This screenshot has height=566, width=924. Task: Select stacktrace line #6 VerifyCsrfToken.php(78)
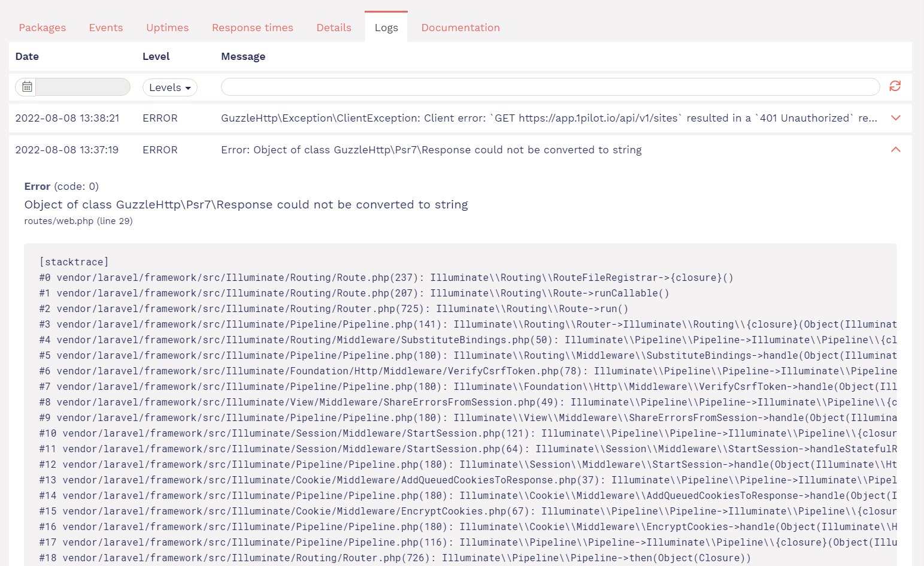click(468, 371)
